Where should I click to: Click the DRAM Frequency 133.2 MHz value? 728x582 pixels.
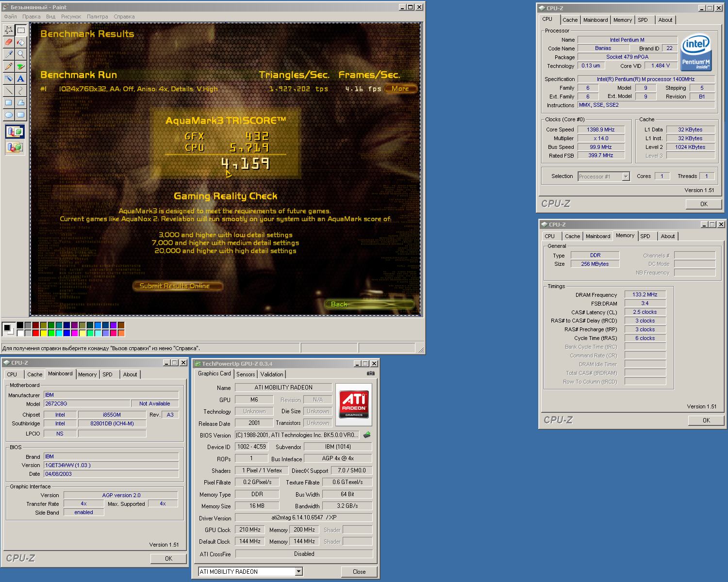coord(645,294)
